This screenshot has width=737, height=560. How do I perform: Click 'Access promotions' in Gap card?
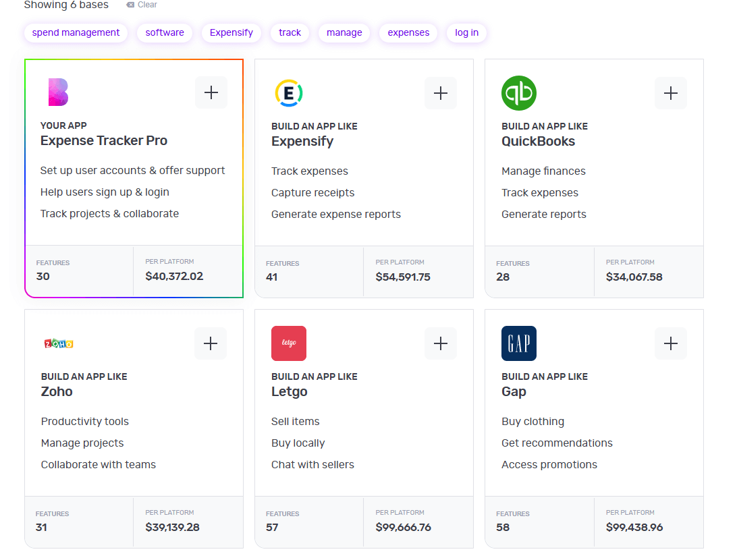549,465
